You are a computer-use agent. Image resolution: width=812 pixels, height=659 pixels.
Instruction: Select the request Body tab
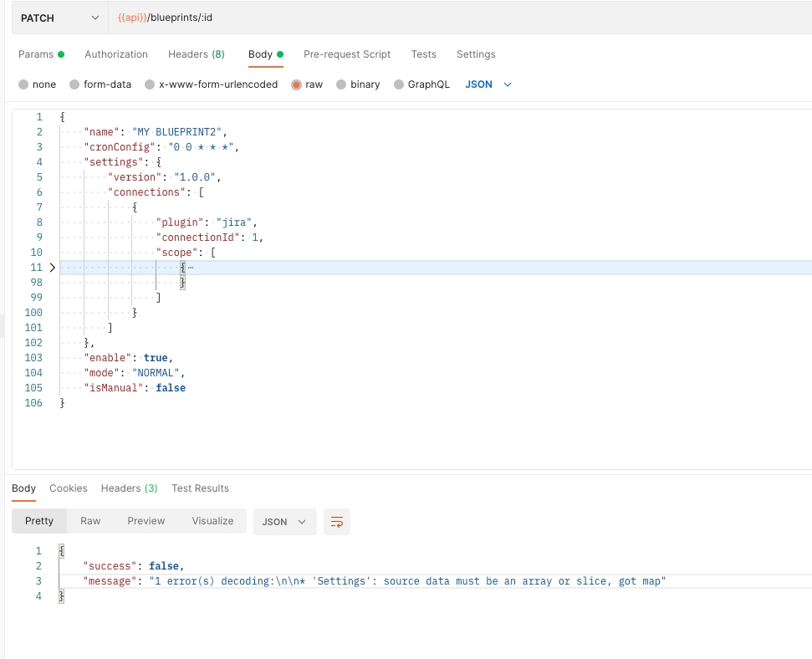coord(266,54)
